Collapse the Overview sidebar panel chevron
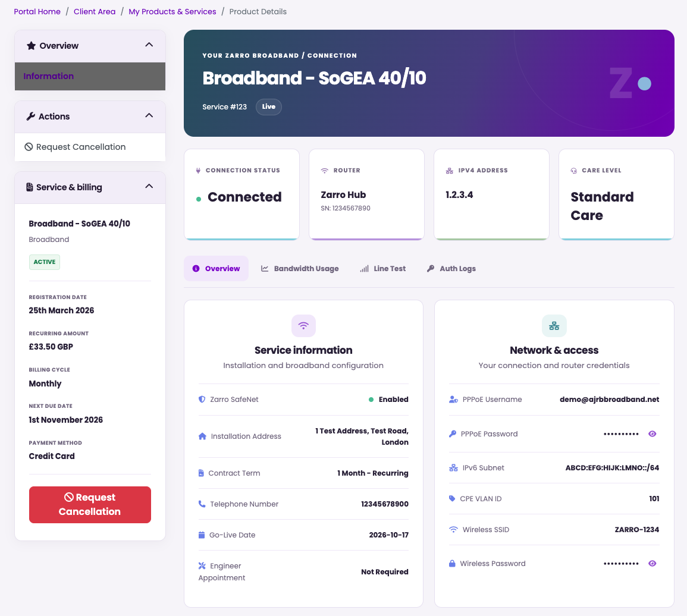The image size is (687, 616). point(149,45)
